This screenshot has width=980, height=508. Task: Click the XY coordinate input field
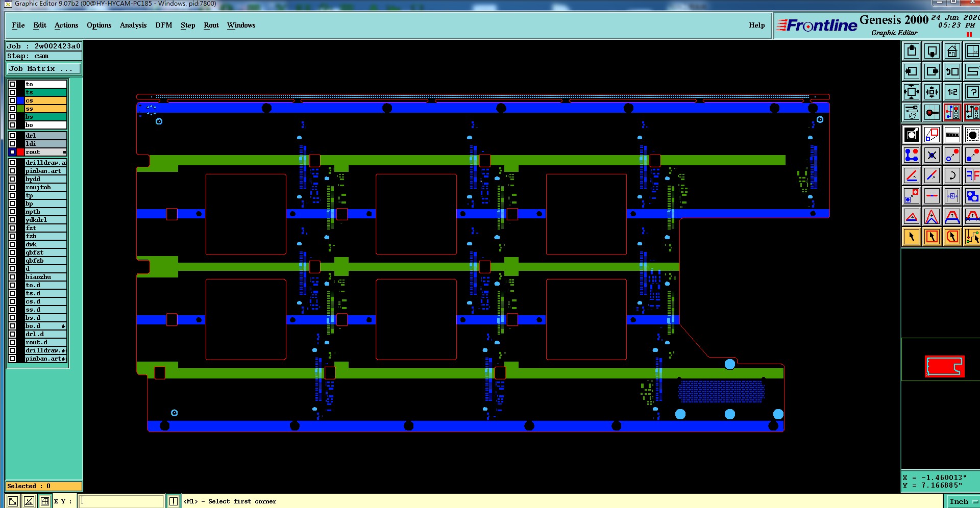pyautogui.click(x=121, y=501)
